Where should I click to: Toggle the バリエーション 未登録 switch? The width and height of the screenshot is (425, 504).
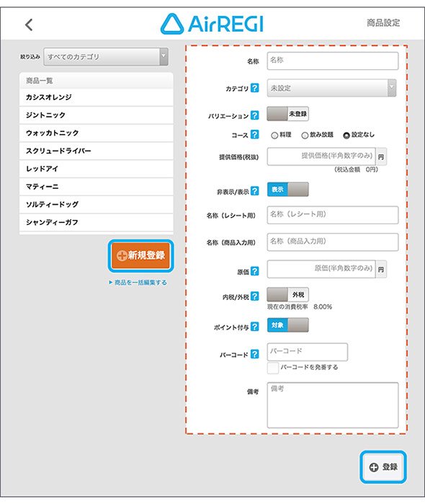(288, 114)
